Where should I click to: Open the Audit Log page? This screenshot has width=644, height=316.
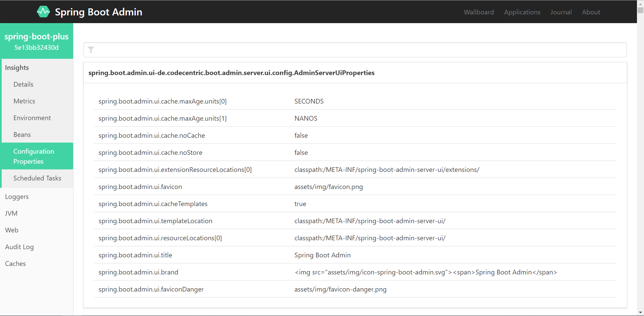19,247
